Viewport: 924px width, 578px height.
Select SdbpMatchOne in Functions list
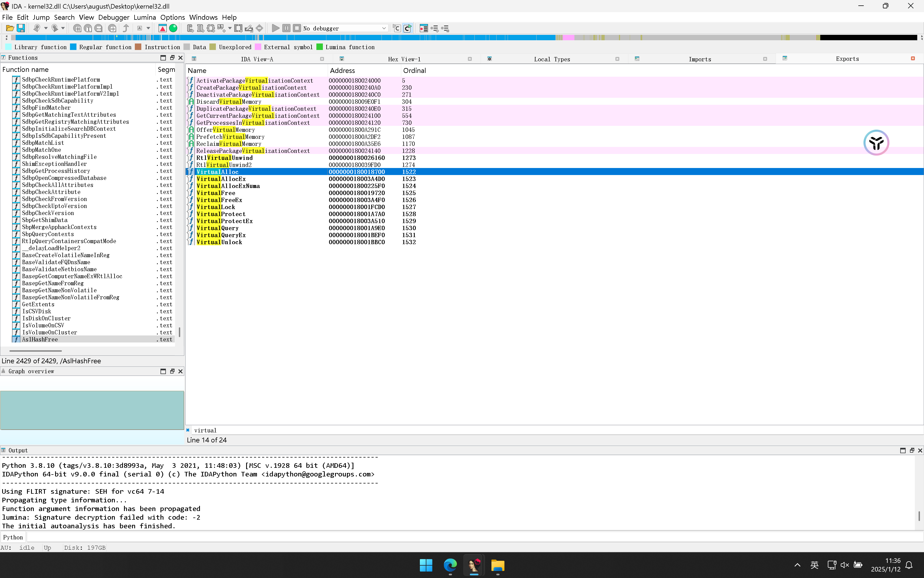point(41,150)
